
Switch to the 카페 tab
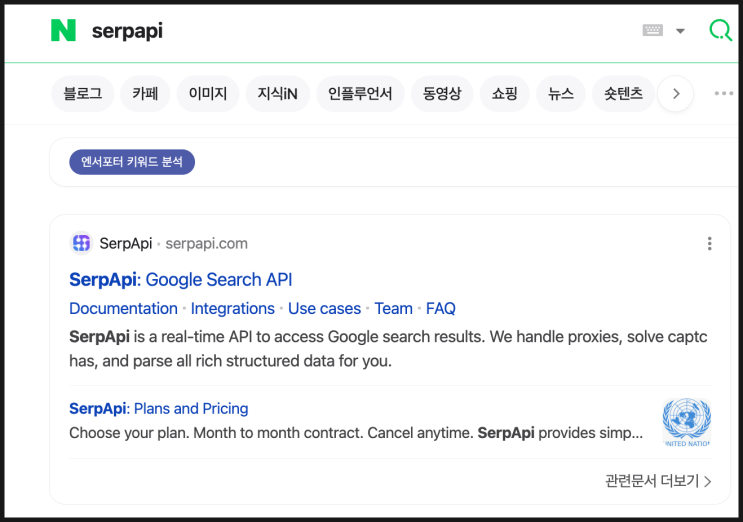click(x=145, y=93)
